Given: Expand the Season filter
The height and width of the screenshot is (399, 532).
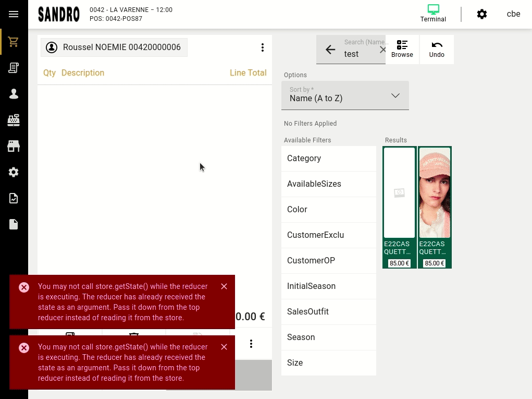Looking at the screenshot, I should pos(328,337).
